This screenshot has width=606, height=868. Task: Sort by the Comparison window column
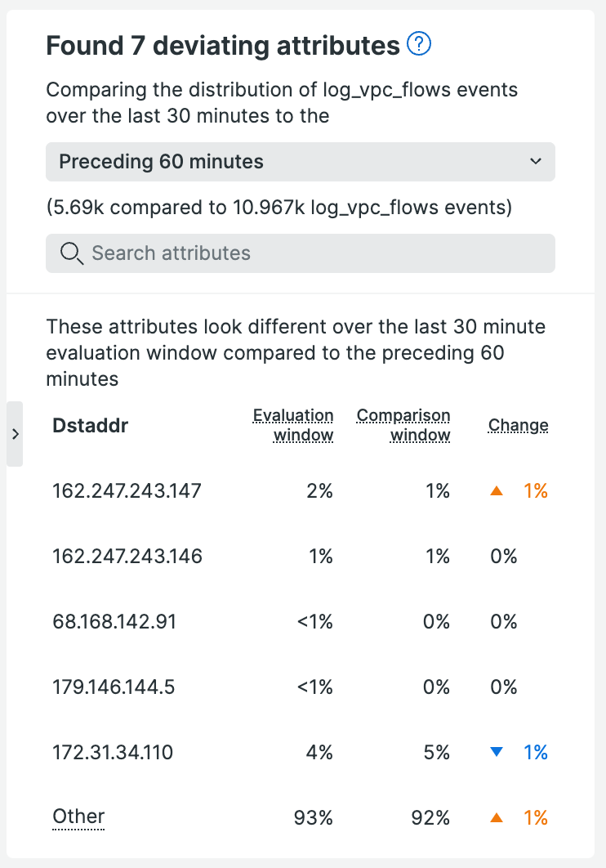point(403,425)
